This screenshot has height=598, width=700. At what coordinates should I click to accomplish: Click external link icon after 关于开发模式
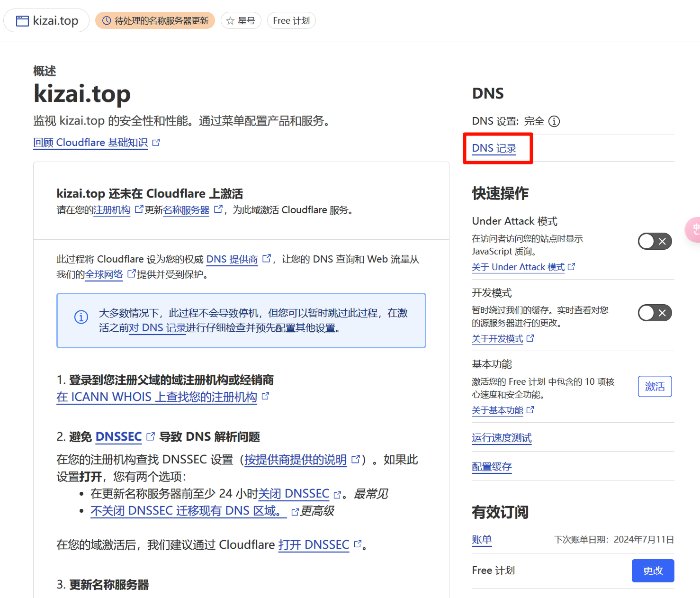530,338
